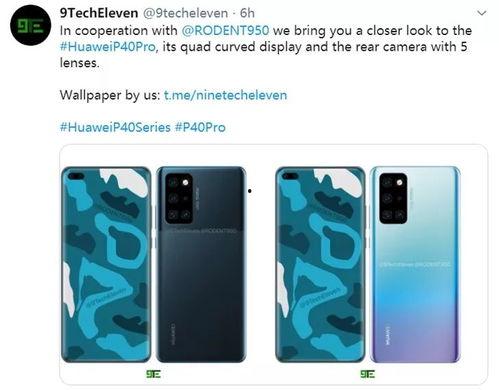
Task: Click the Huawei logo on light blue phone
Action: pos(388,336)
